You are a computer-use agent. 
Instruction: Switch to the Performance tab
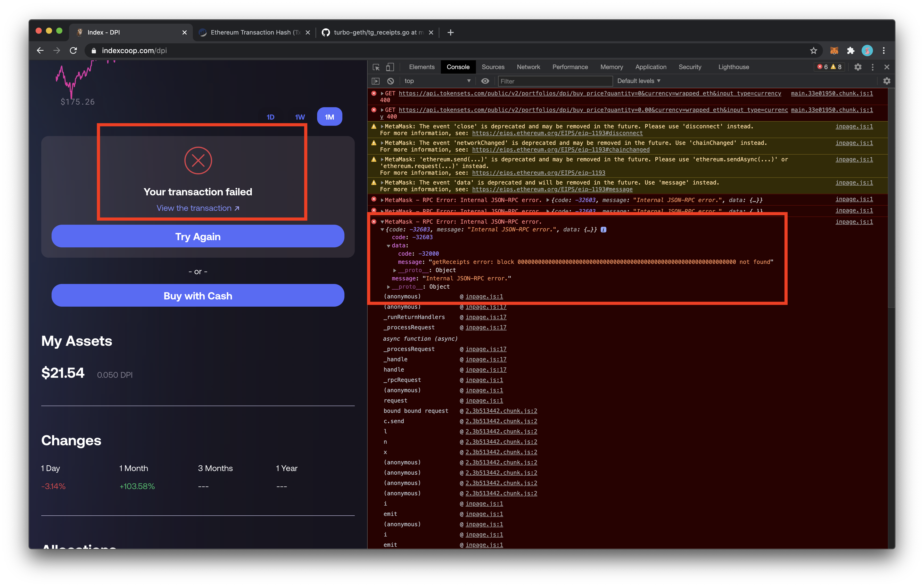pos(570,67)
